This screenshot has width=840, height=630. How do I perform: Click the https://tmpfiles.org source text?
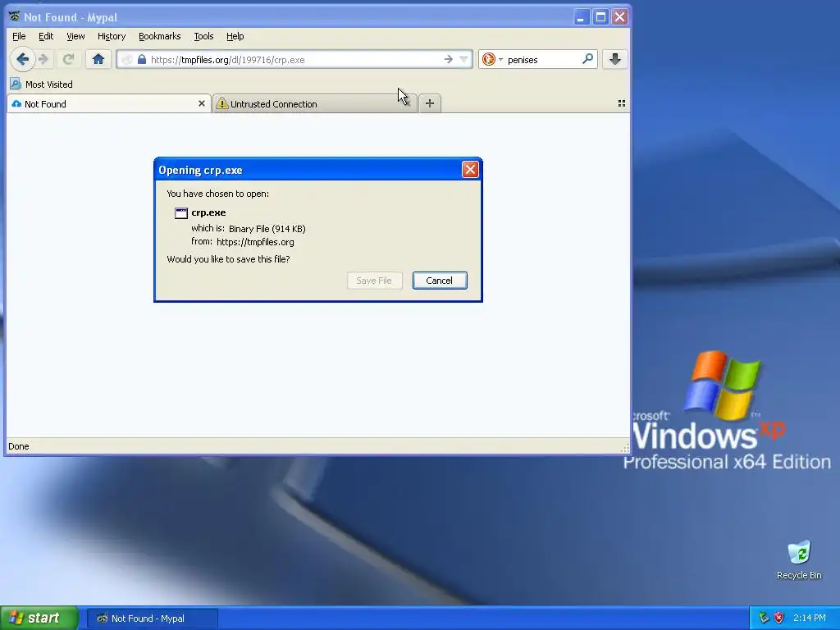pyautogui.click(x=255, y=242)
